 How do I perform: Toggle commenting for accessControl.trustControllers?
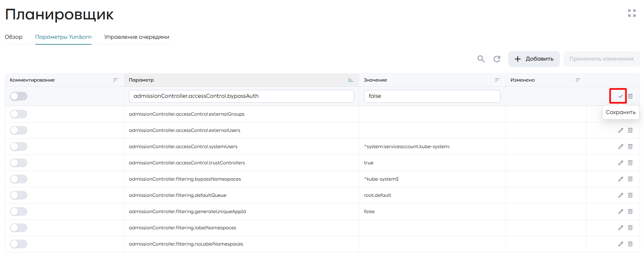click(x=19, y=163)
